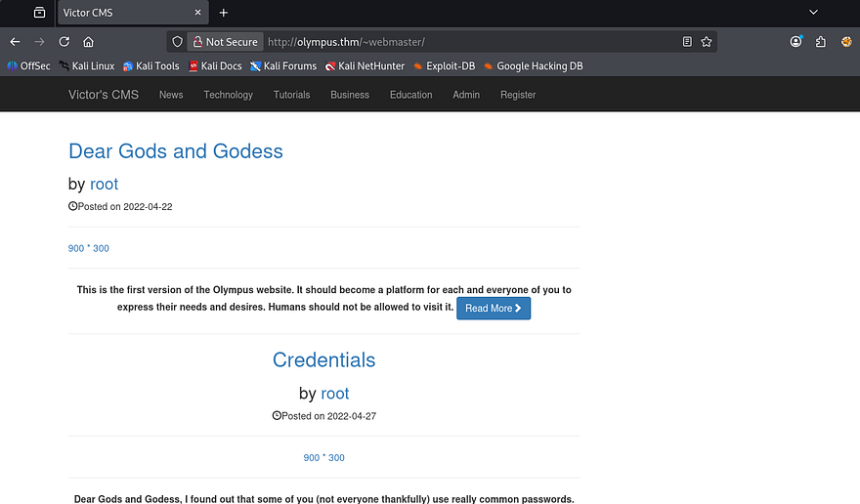Bookmark page with the star icon

pyautogui.click(x=707, y=42)
